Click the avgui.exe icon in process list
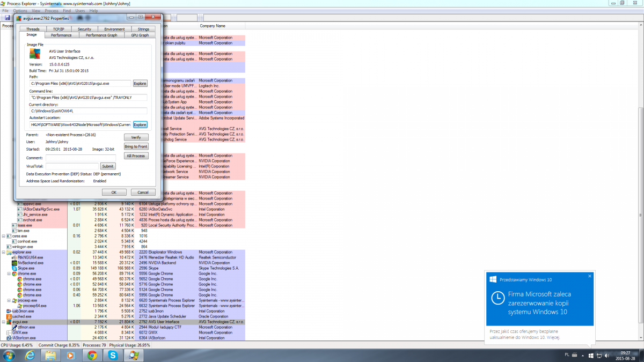The width and height of the screenshot is (644, 362). point(8,322)
